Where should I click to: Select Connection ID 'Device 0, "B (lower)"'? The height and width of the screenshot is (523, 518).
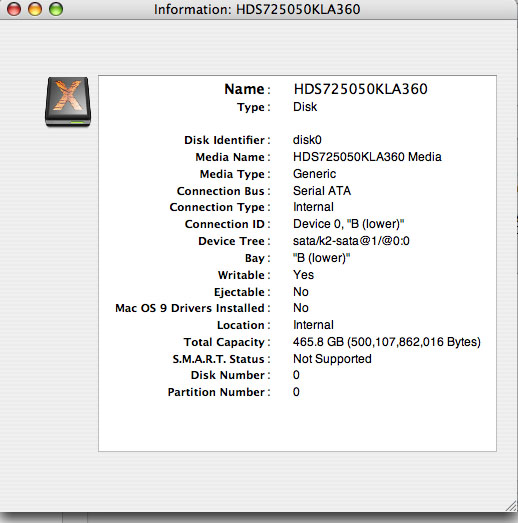click(349, 224)
